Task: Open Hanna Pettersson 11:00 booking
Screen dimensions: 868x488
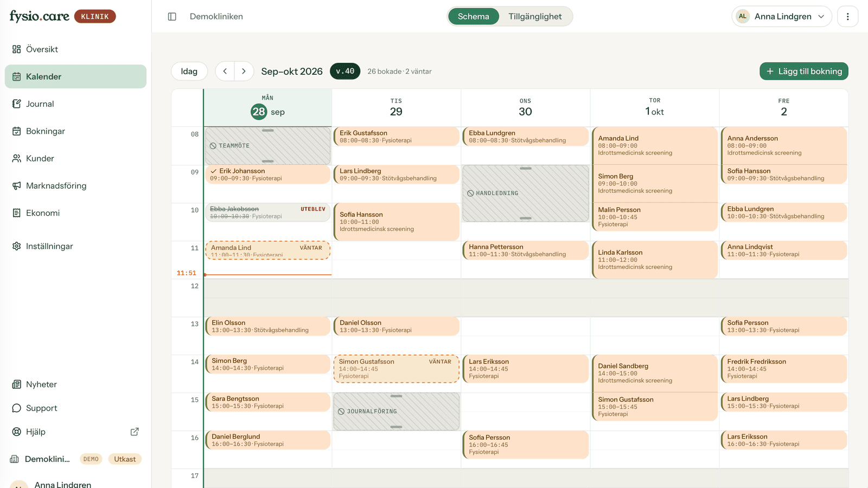Action: 525,251
